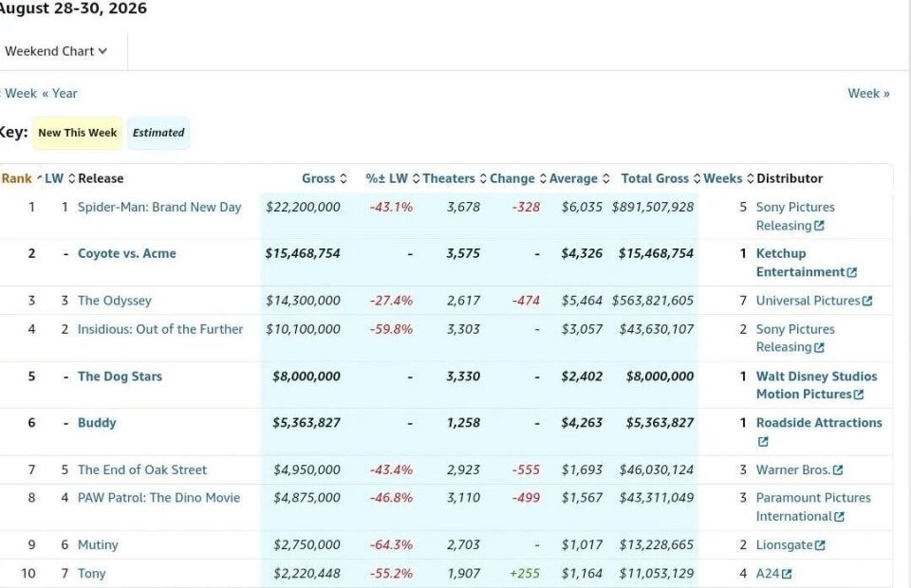Viewport: 911px width, 588px height.
Task: Open The Odyssey release link
Action: (x=115, y=301)
